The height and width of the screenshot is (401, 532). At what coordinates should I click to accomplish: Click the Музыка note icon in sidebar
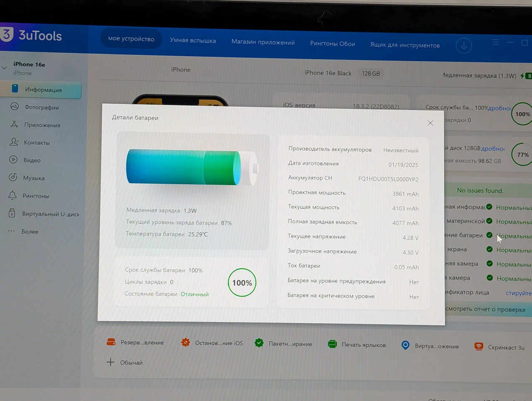pyautogui.click(x=13, y=177)
